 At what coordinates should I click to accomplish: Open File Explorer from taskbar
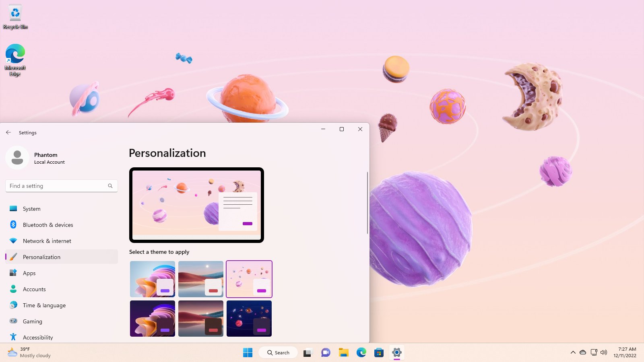(x=343, y=353)
